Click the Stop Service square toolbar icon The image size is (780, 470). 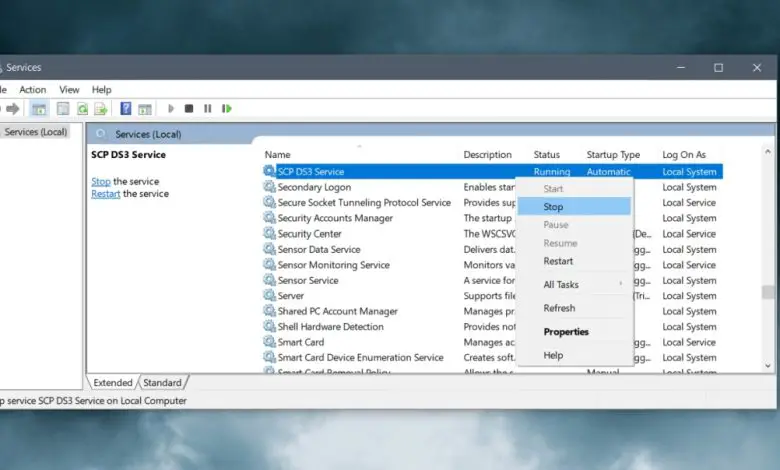click(x=189, y=109)
